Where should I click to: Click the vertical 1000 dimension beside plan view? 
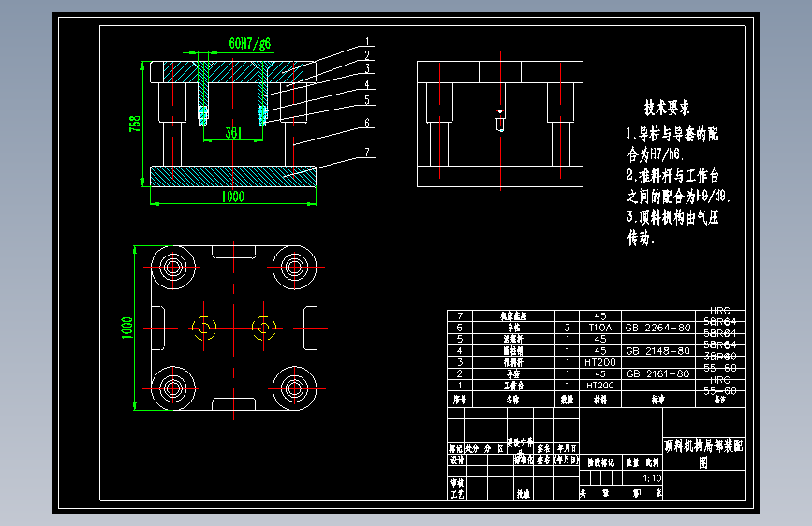[126, 329]
